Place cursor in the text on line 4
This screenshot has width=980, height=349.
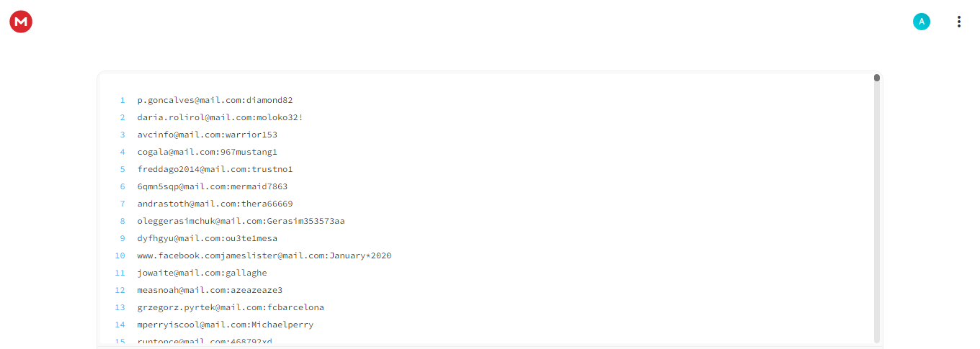coord(208,152)
